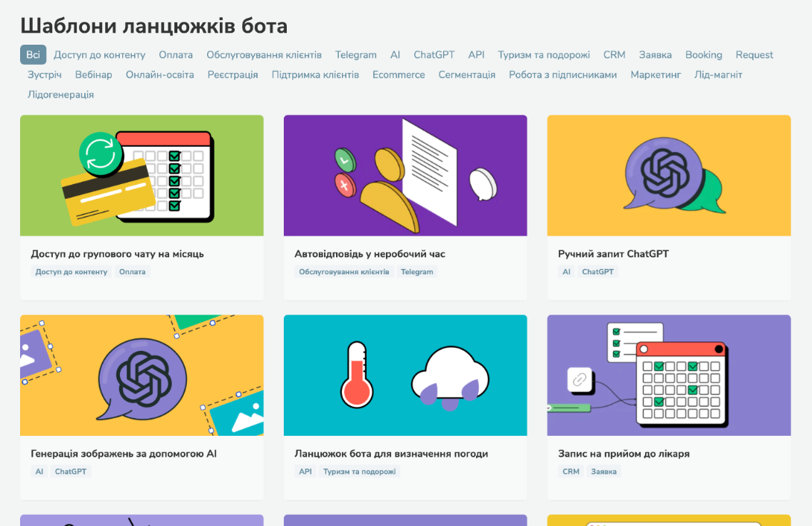This screenshot has height=526, width=812.
Task: Select the "Маркетинг" category filter
Action: [655, 75]
